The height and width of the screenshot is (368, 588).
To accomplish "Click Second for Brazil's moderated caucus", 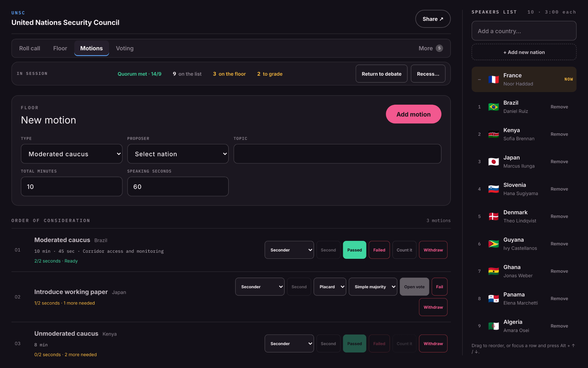I will coord(328,250).
